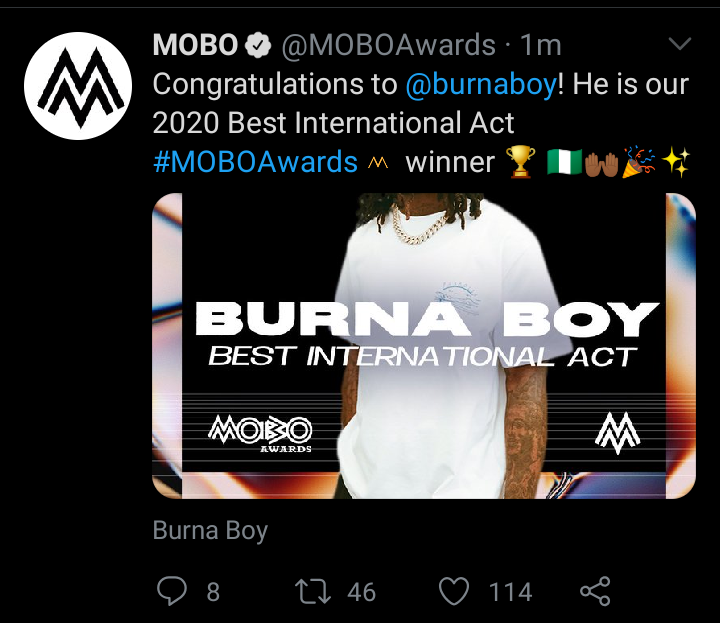Open the @burnaboy mention link
This screenshot has height=623, width=720.
coord(481,84)
